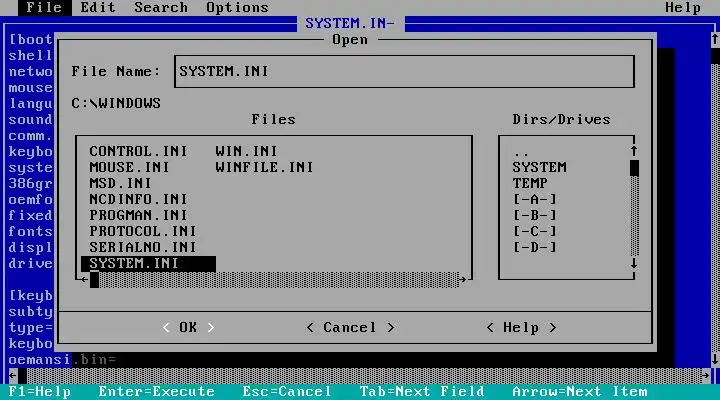
Task: Select WINFILE.INI in Files list
Action: [264, 167]
